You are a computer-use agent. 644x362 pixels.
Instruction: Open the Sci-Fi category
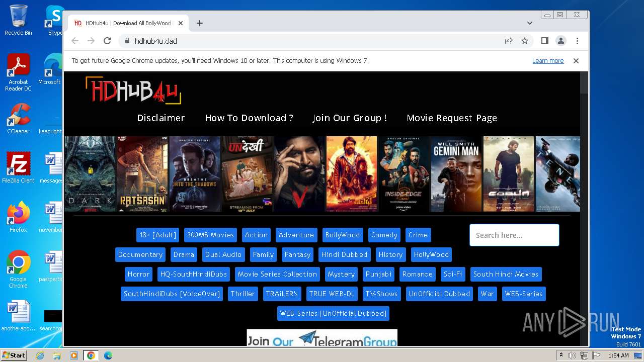453,274
